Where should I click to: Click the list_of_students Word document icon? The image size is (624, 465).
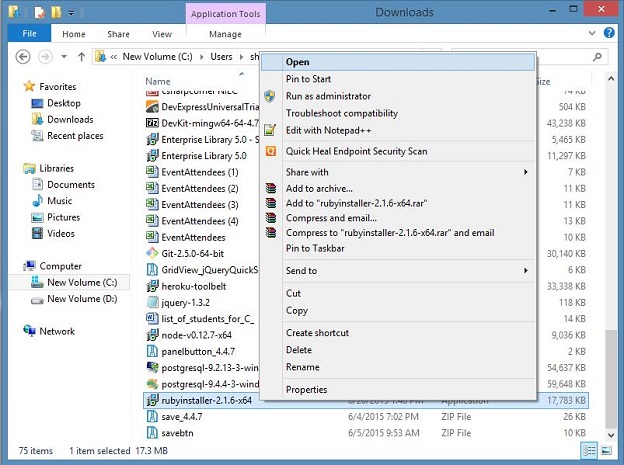point(152,318)
